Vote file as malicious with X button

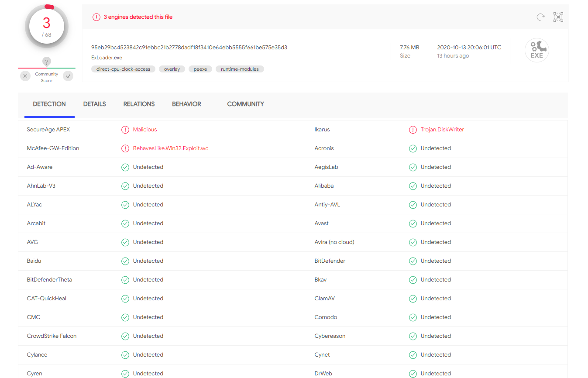[x=25, y=76]
